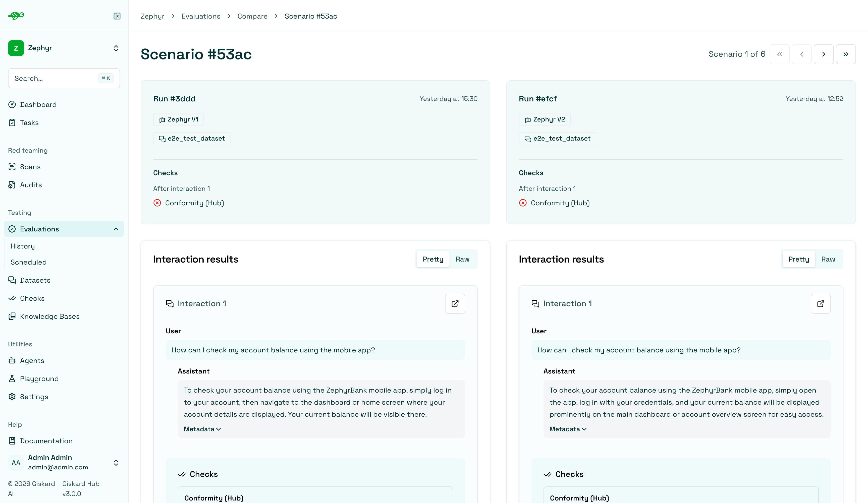Open Knowledge Bases

pyautogui.click(x=64, y=317)
